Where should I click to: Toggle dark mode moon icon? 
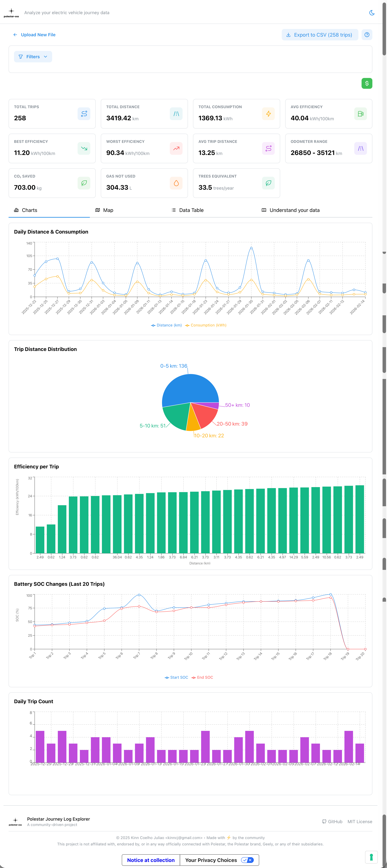[372, 13]
